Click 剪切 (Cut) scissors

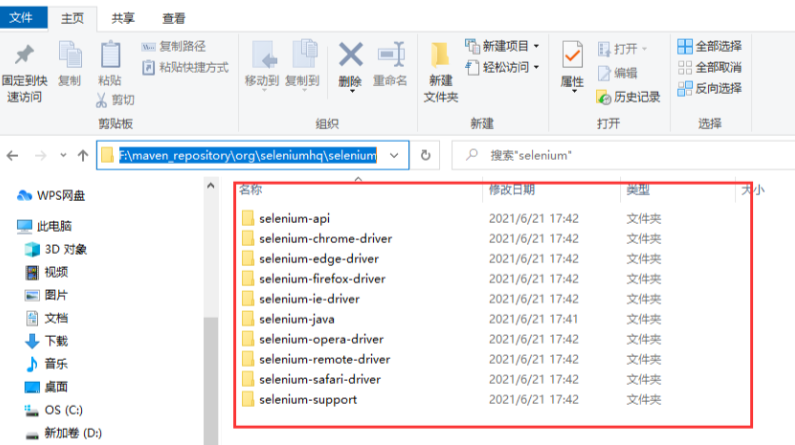click(115, 100)
